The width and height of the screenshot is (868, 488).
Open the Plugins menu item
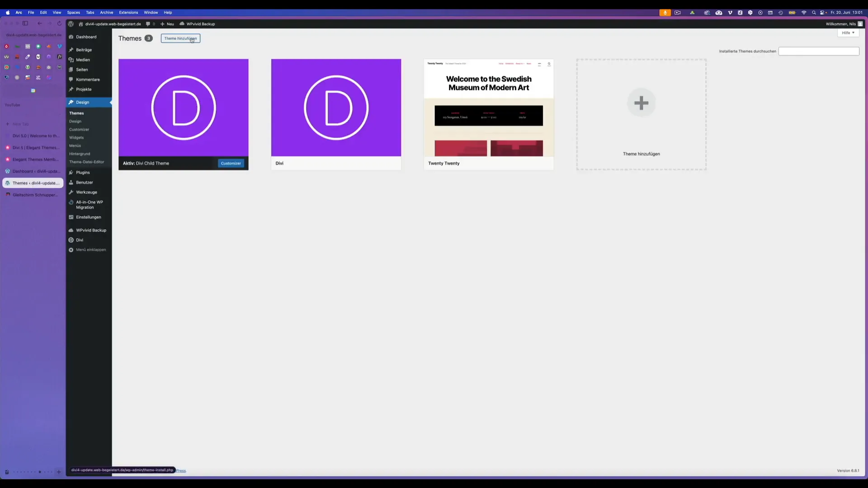pos(89,173)
